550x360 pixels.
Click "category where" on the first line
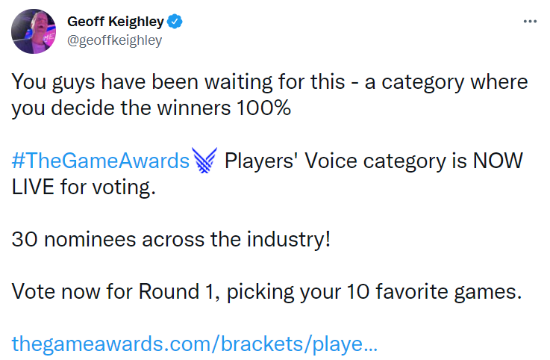click(455, 82)
